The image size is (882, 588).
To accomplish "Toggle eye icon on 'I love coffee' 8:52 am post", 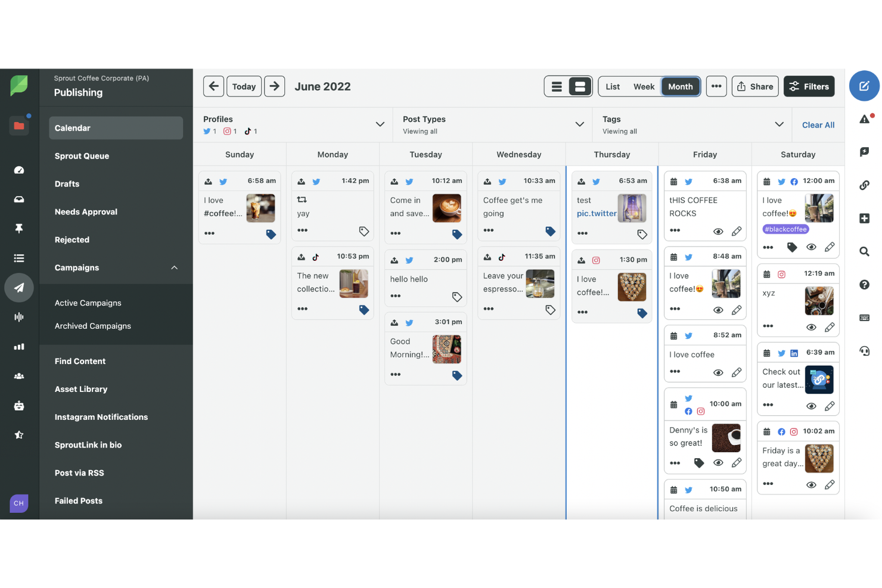I will pyautogui.click(x=718, y=372).
